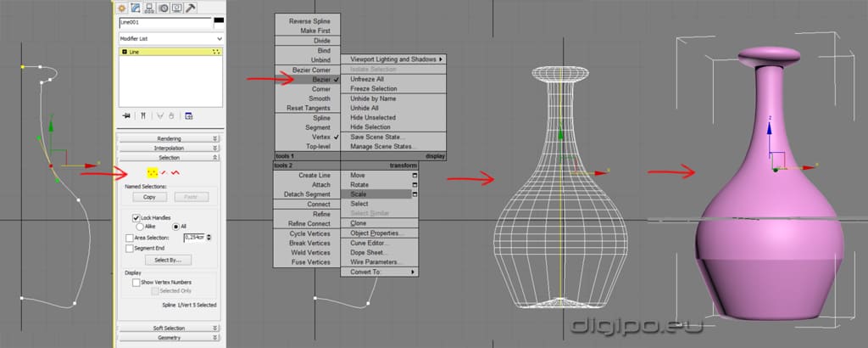This screenshot has height=348, width=868.
Task: Expand the Rendering rollout
Action: [x=170, y=138]
